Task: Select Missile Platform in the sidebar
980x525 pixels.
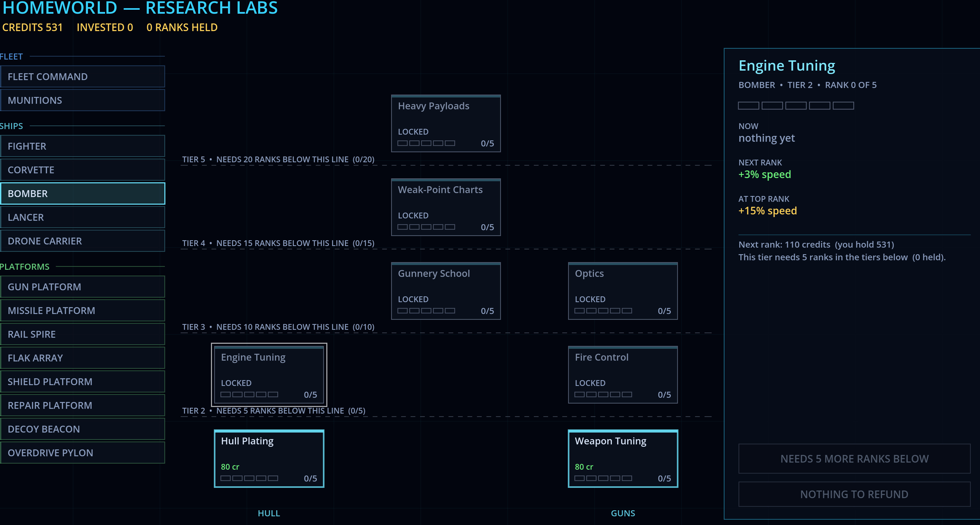Action: pos(82,310)
